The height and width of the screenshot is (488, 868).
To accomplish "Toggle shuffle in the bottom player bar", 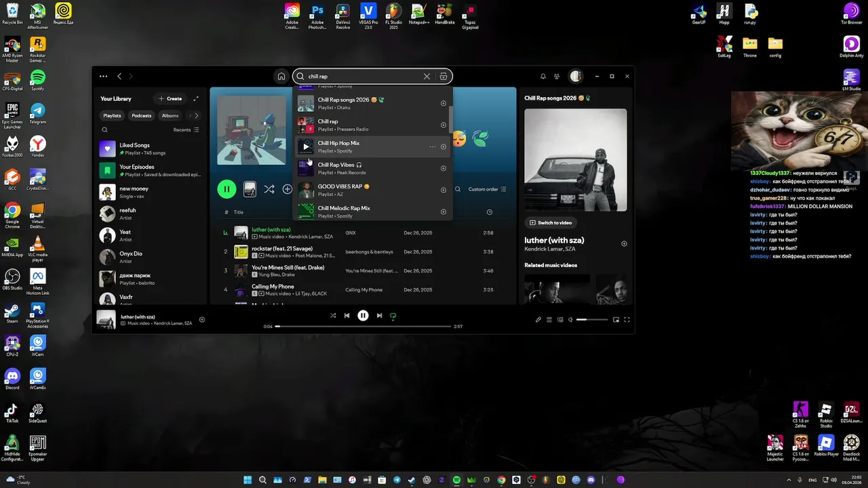I will tap(333, 315).
